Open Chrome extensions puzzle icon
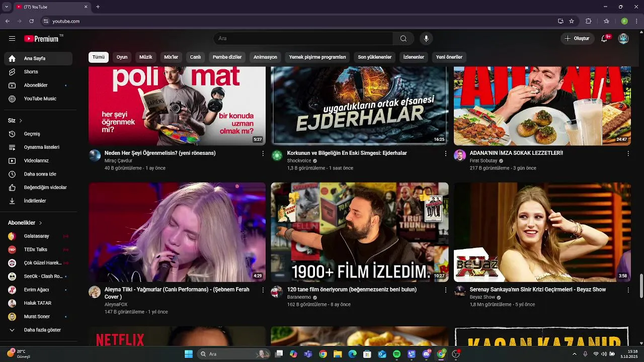 pyautogui.click(x=588, y=21)
